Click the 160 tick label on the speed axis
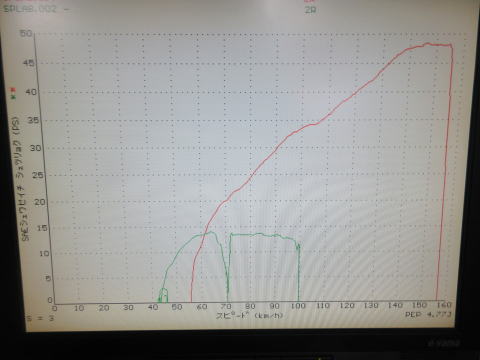 point(444,305)
